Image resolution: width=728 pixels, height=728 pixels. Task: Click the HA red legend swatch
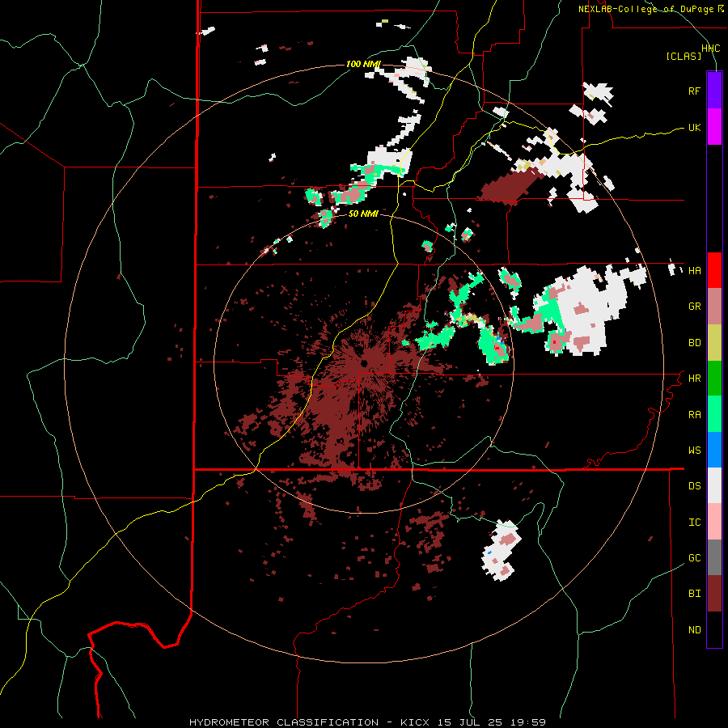coord(714,270)
